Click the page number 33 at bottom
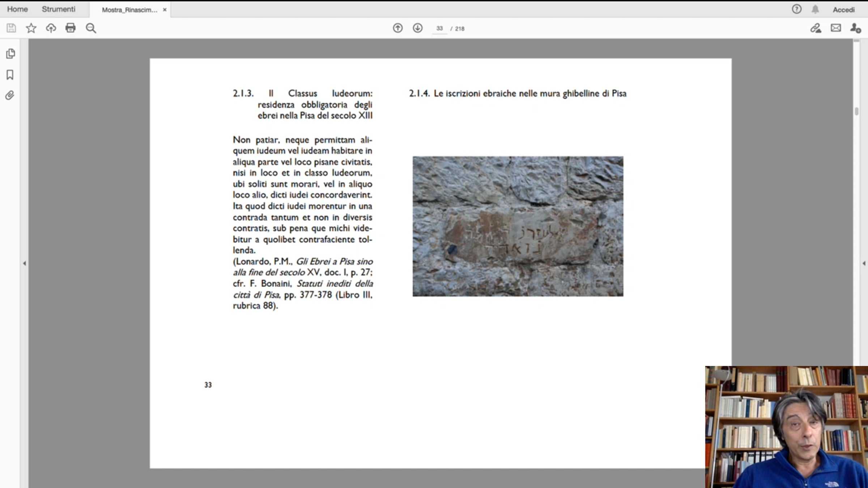 tap(208, 385)
